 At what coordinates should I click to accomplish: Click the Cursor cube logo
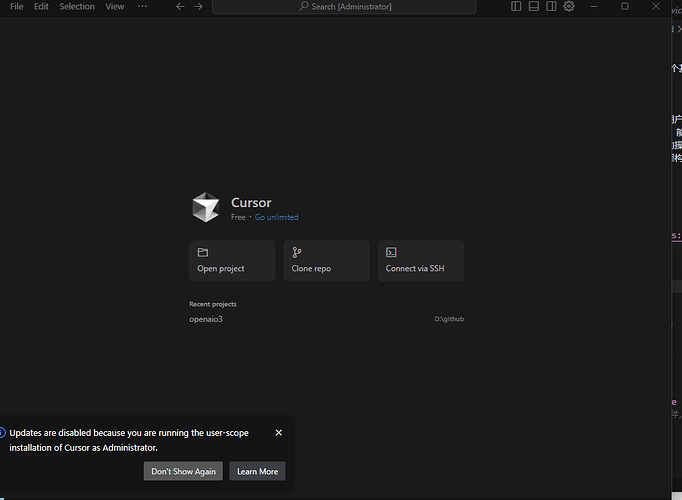click(206, 207)
